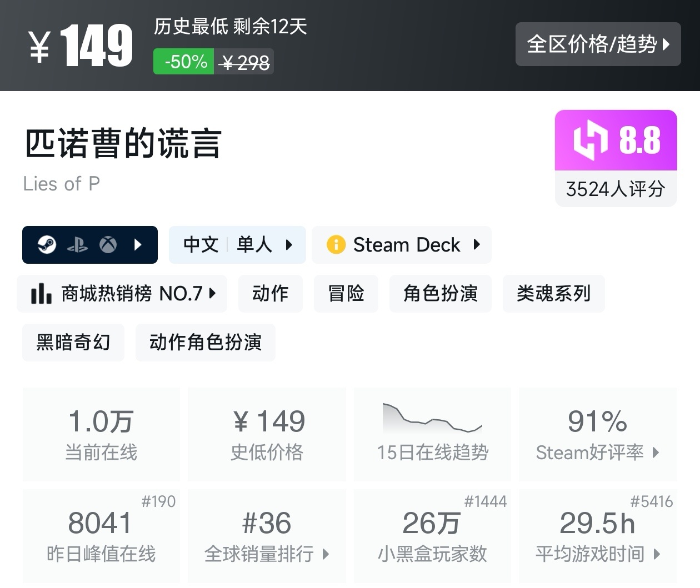
Task: Open the 15日在线趋势 chart
Action: click(432, 434)
